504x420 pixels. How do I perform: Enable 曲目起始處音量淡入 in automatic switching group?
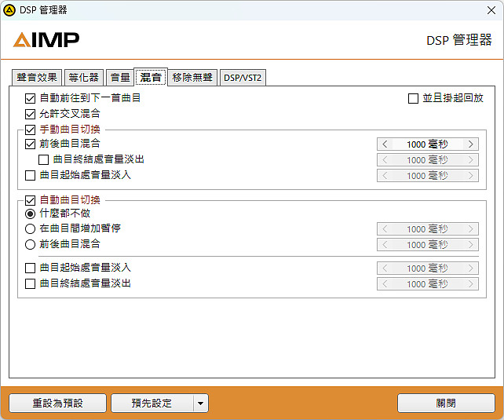point(30,268)
